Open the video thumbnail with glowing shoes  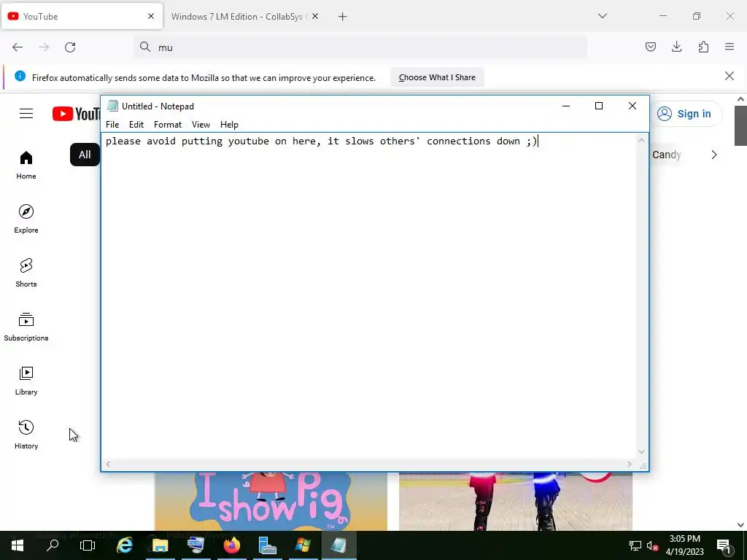tap(516, 501)
